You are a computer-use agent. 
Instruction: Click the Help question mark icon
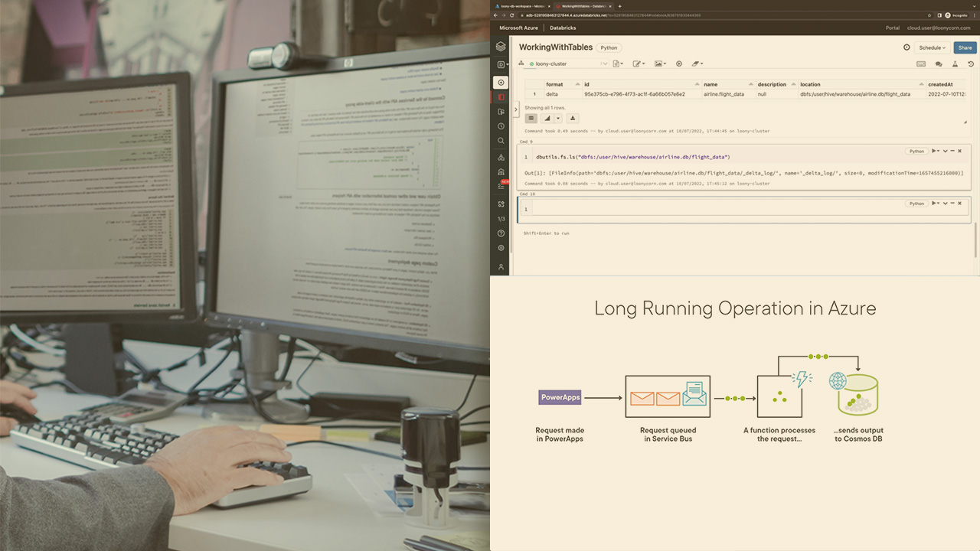501,233
